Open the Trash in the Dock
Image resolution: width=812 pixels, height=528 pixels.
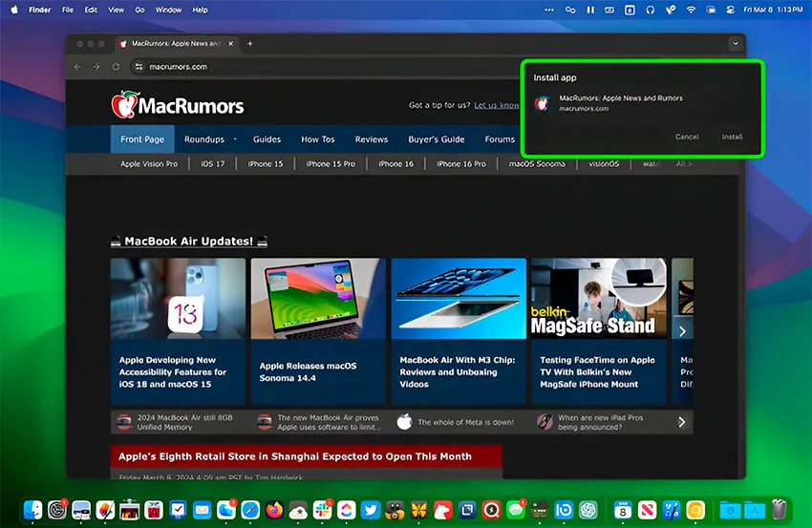[779, 510]
